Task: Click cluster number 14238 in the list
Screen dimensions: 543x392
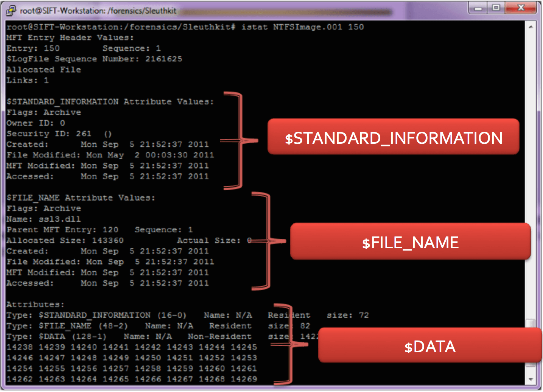Action: tap(20, 347)
